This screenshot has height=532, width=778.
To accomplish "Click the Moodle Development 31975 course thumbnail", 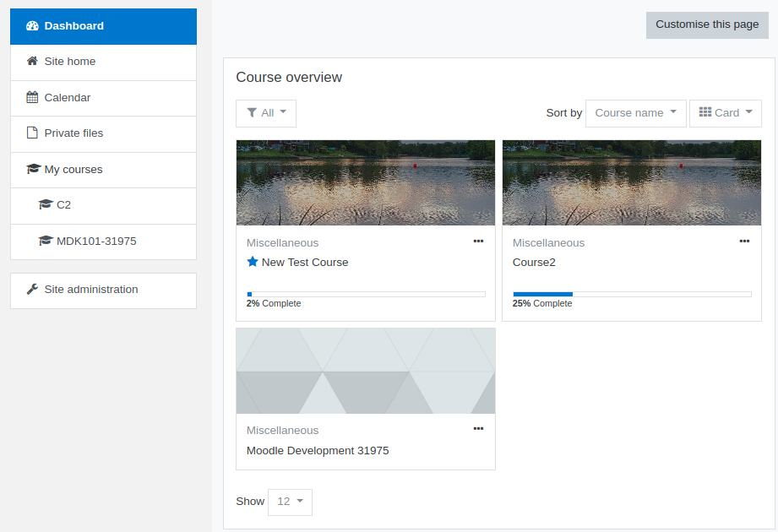I will pyautogui.click(x=366, y=371).
